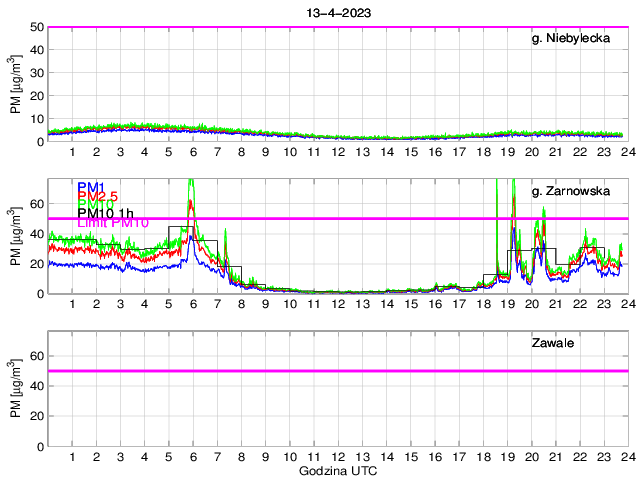Click the date title 13-4-2023
The width and height of the screenshot is (640, 480).
coord(337,10)
